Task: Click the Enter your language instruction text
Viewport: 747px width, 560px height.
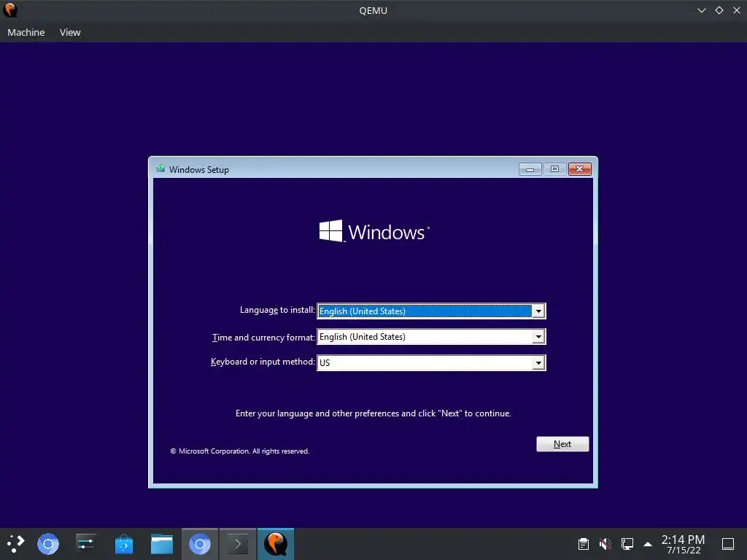Action: [373, 413]
